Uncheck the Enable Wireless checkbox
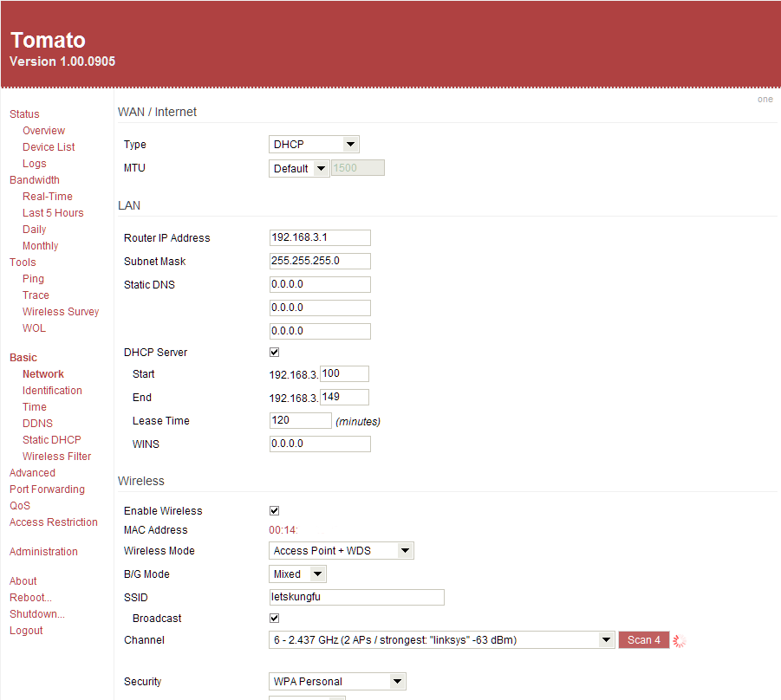 275,511
